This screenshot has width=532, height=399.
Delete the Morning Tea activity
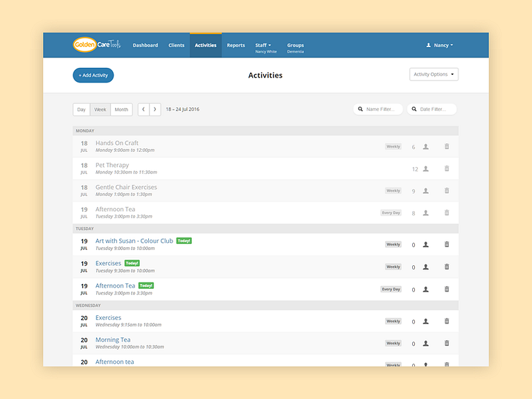pos(447,343)
